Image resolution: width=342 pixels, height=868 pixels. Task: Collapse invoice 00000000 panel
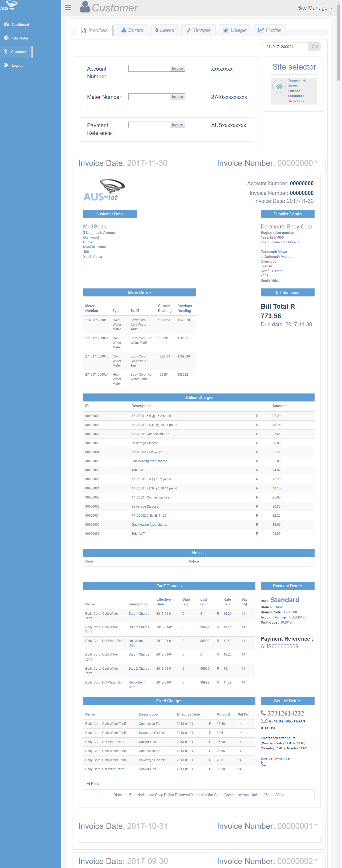point(316,162)
